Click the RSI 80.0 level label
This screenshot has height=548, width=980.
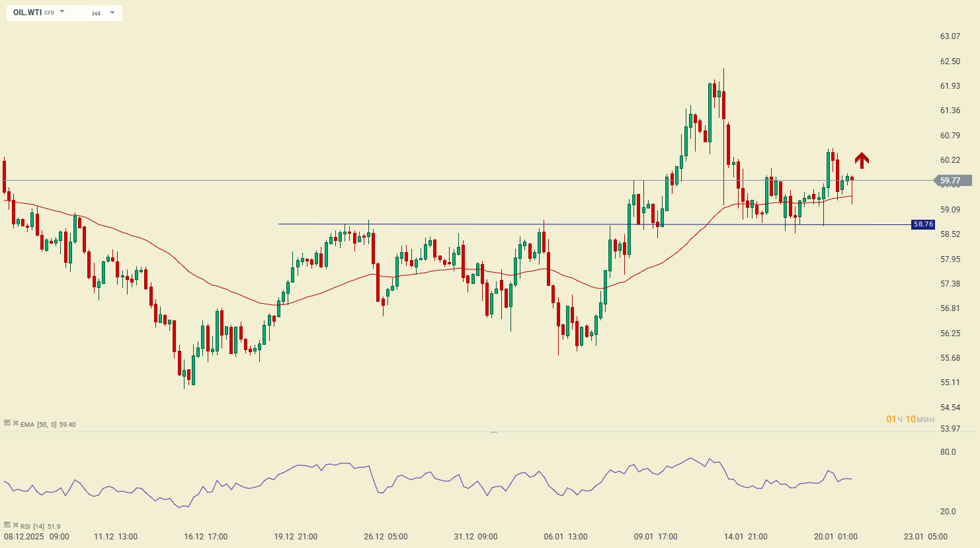point(948,452)
